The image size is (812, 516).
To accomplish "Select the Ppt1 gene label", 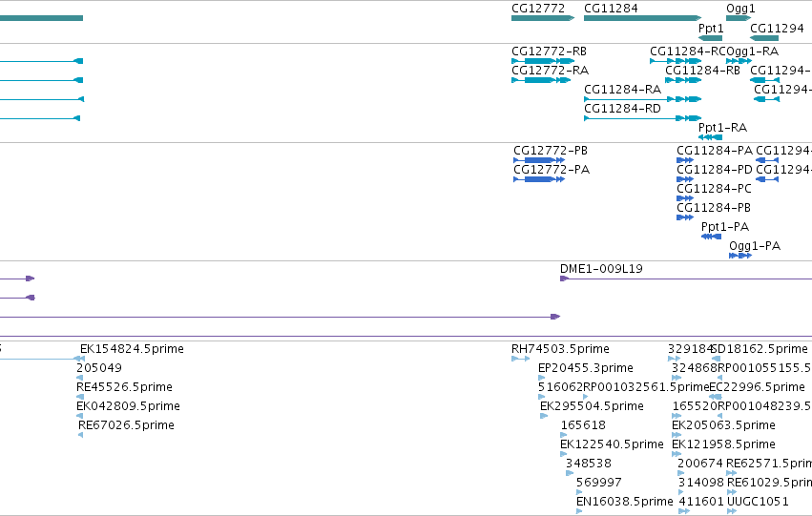I will coord(711,29).
